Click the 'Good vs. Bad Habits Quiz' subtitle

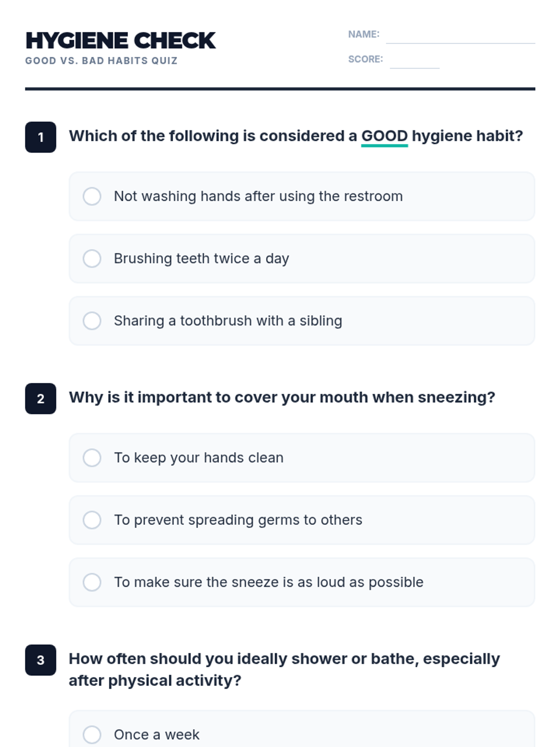101,61
